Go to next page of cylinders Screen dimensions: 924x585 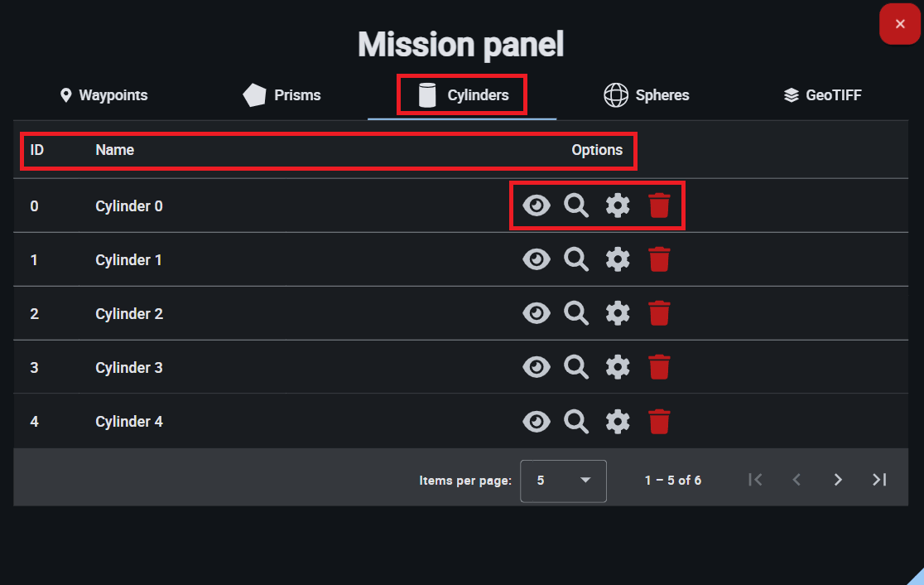pos(838,480)
